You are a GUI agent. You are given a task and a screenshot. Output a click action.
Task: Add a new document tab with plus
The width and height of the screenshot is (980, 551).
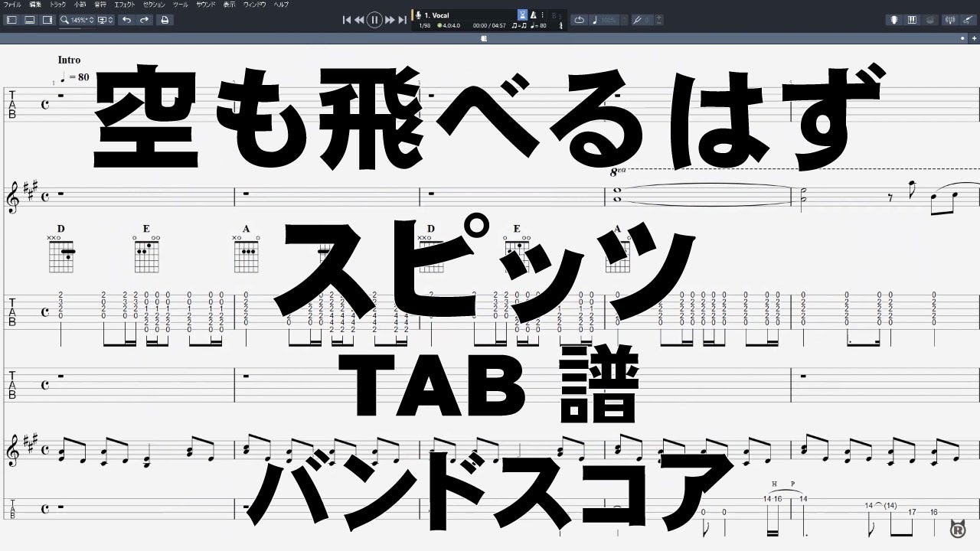pyautogui.click(x=974, y=38)
